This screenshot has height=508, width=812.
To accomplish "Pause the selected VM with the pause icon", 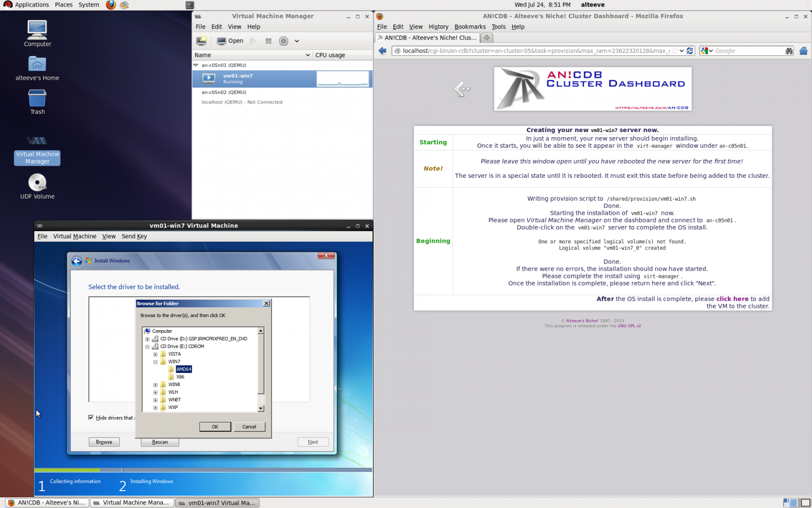I will pyautogui.click(x=268, y=41).
